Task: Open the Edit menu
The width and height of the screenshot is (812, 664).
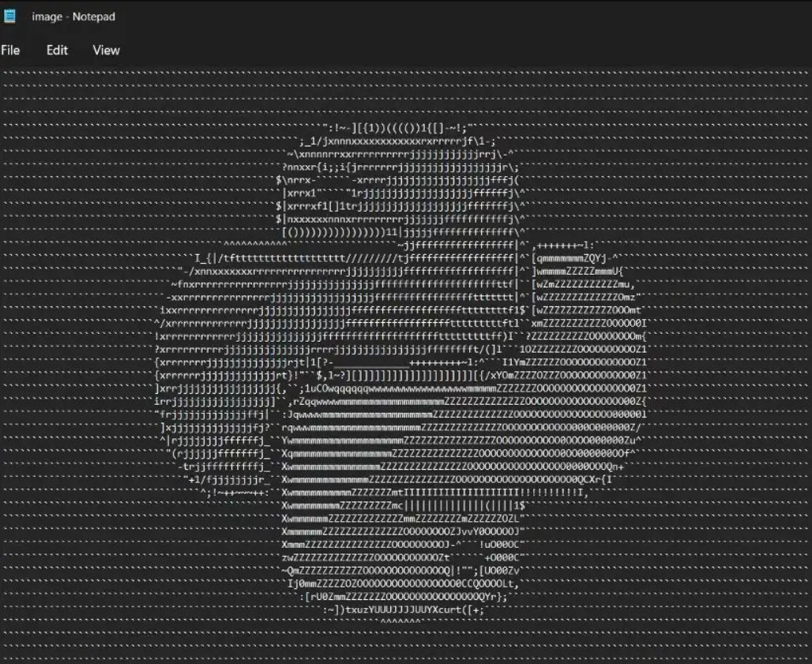Action: [57, 51]
